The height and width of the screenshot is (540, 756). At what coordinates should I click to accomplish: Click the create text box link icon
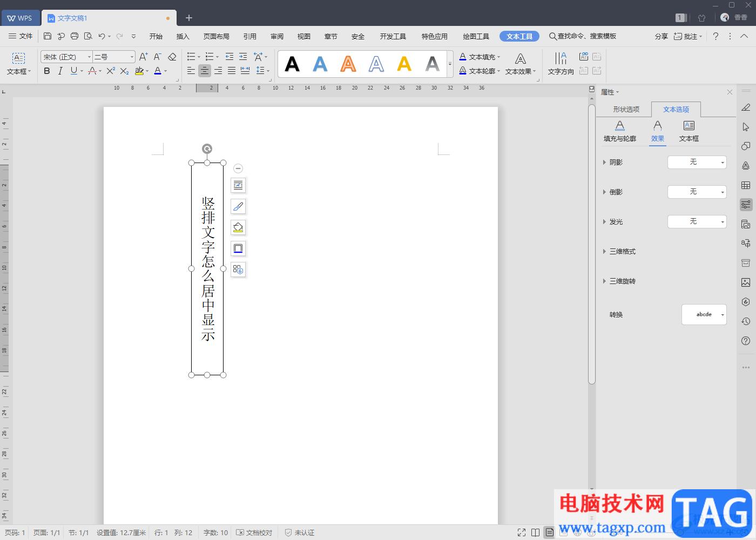pyautogui.click(x=584, y=57)
